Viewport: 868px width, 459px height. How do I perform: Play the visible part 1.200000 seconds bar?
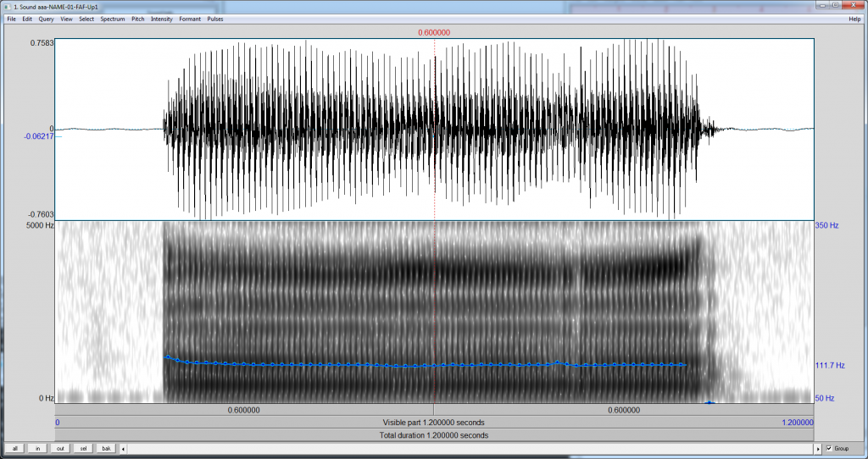coord(433,423)
